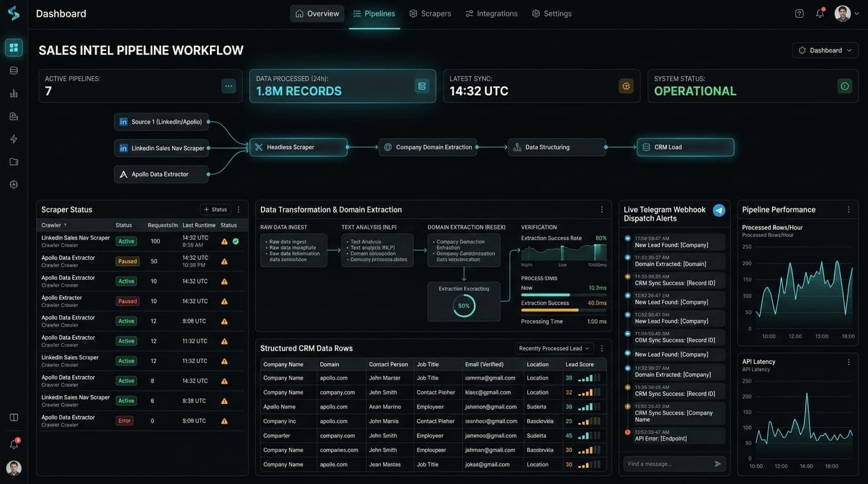Select the Company Domain Extraction node

428,147
